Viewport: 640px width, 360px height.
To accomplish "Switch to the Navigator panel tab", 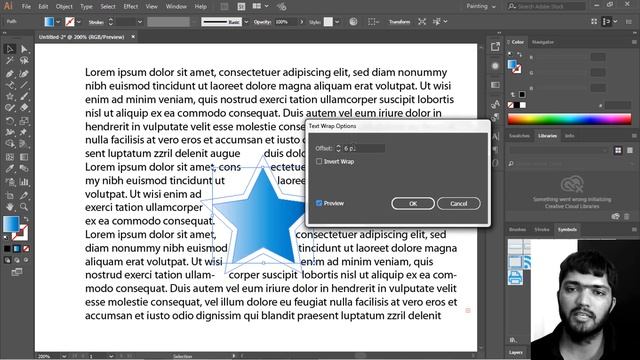I will point(543,42).
